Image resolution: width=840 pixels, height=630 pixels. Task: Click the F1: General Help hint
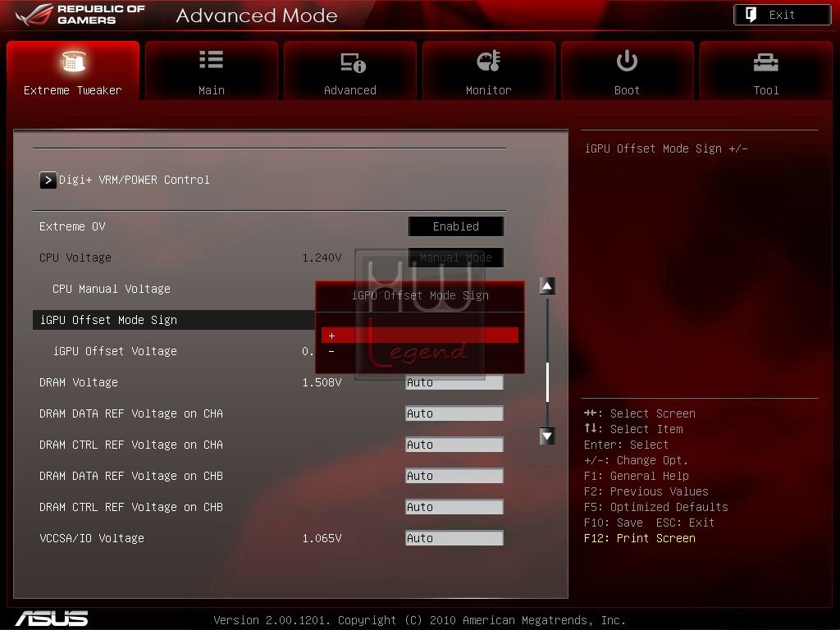click(637, 476)
